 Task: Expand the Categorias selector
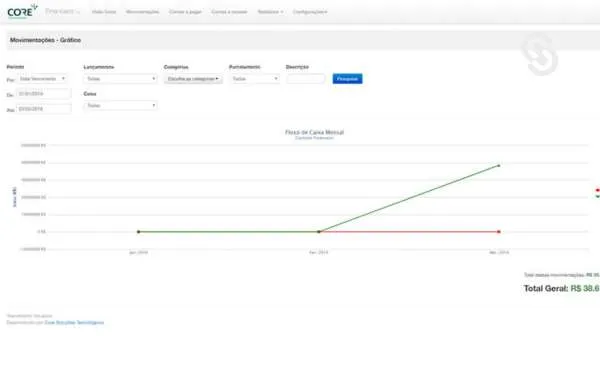193,79
